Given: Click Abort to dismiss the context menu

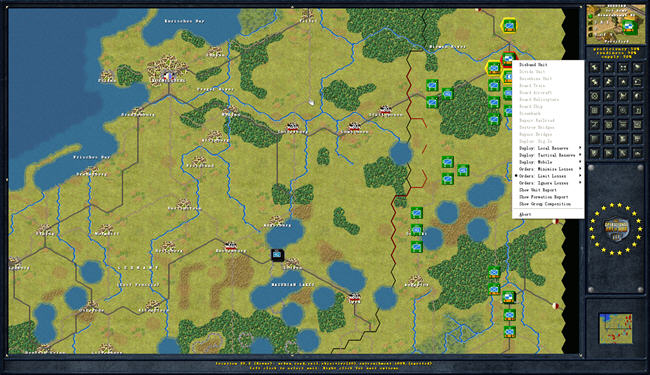Looking at the screenshot, I should (x=525, y=214).
